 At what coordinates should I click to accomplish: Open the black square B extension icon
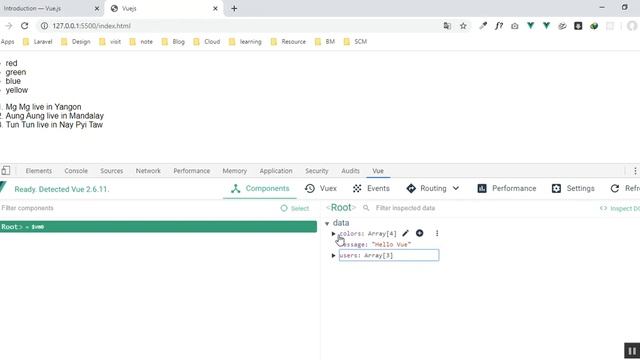click(x=578, y=26)
